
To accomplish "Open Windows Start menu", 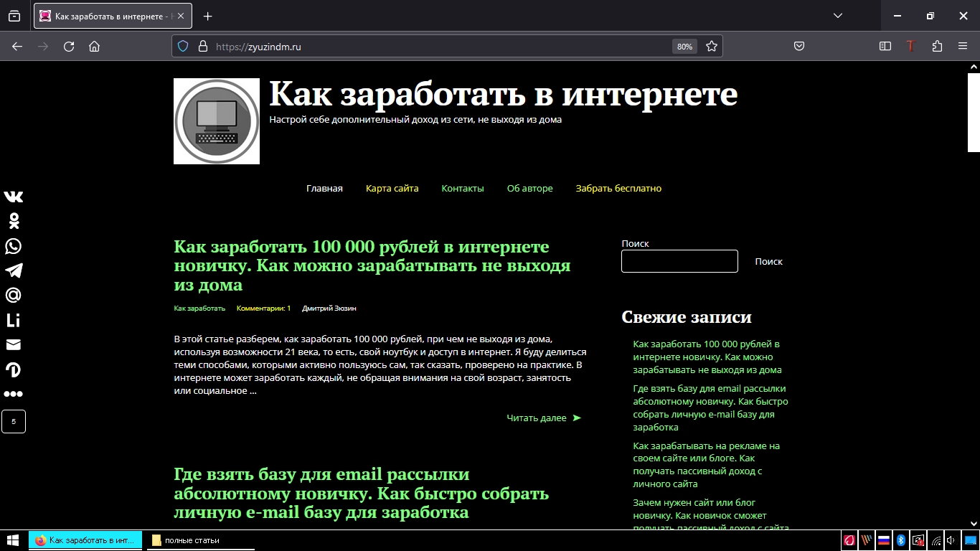I will [14, 540].
